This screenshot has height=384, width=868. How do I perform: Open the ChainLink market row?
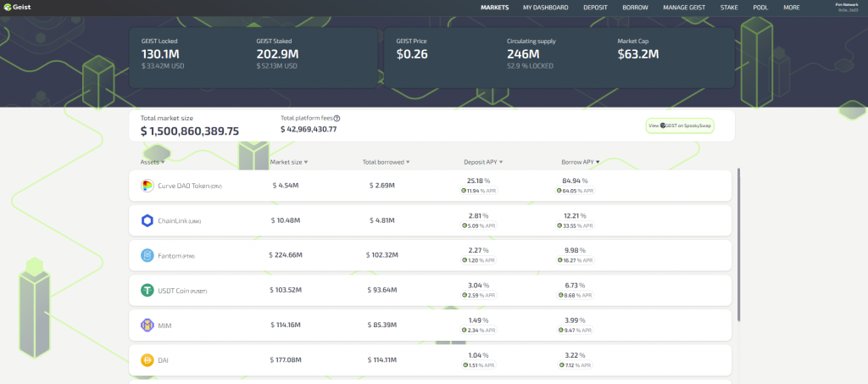(430, 220)
